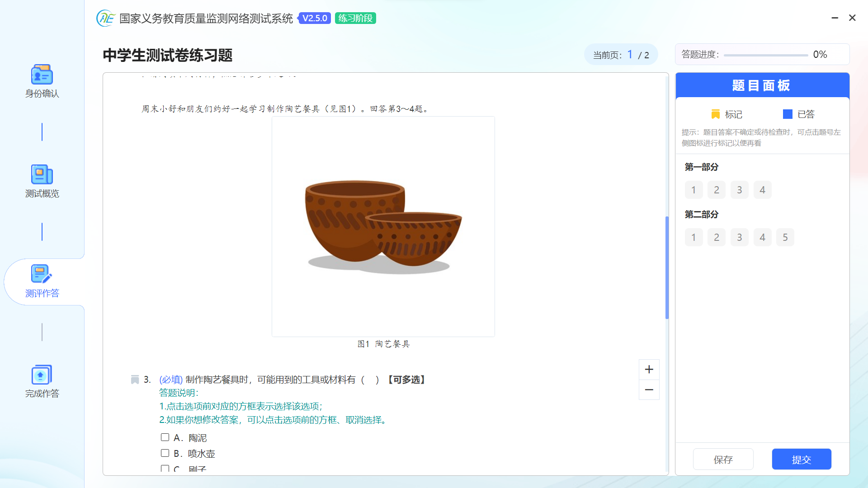Screen dimensions: 868x488
Task: Click the question pane vertical scrollbar
Action: click(x=667, y=267)
